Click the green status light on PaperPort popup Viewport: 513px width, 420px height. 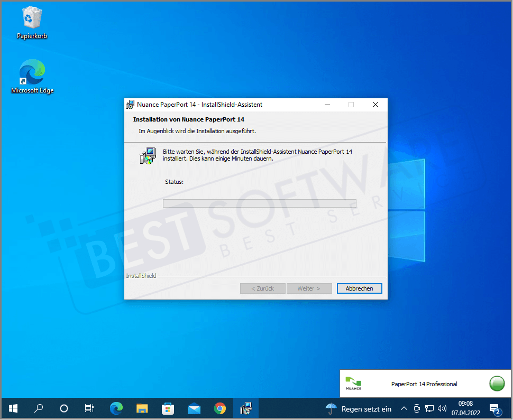point(497,384)
